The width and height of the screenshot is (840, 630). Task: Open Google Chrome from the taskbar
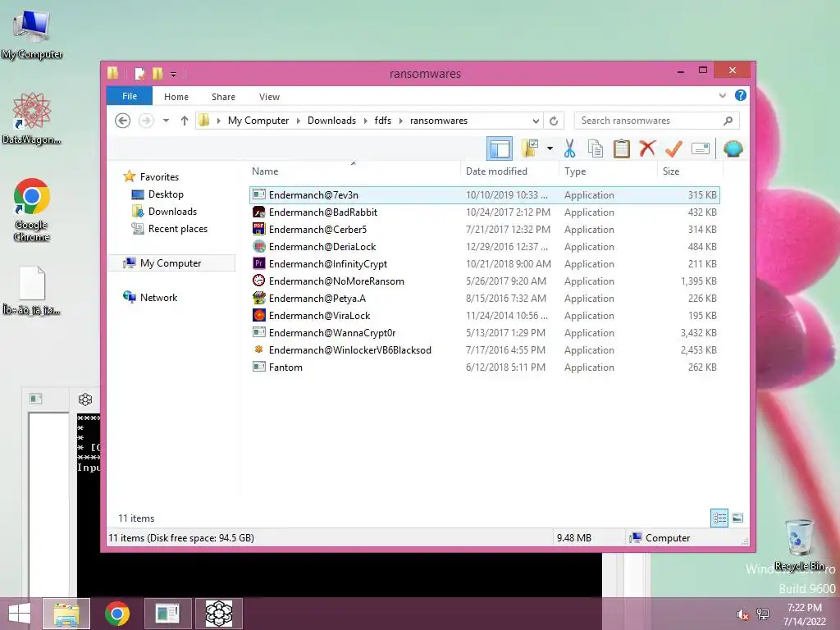click(117, 614)
